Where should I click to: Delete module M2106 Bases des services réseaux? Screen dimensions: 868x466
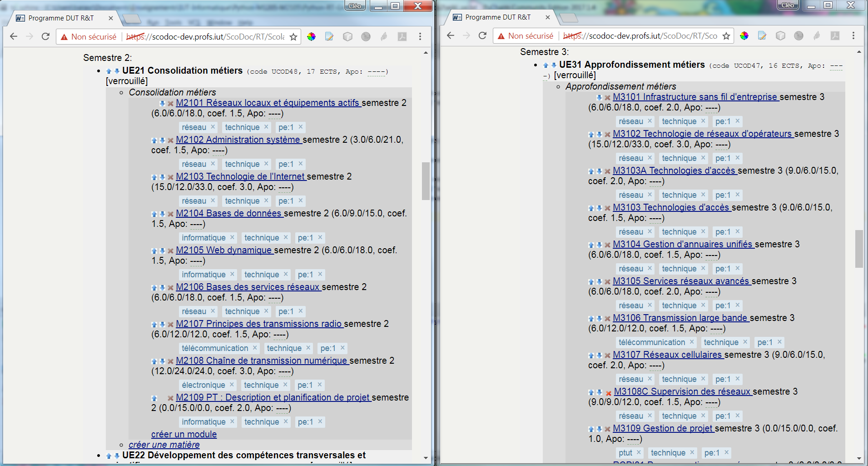170,288
